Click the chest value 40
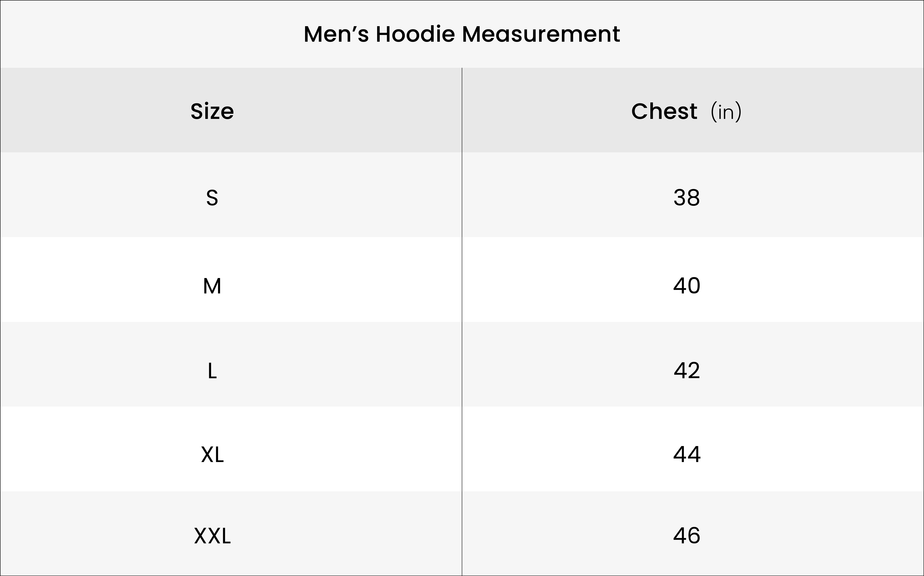Image resolution: width=924 pixels, height=576 pixels. point(686,286)
